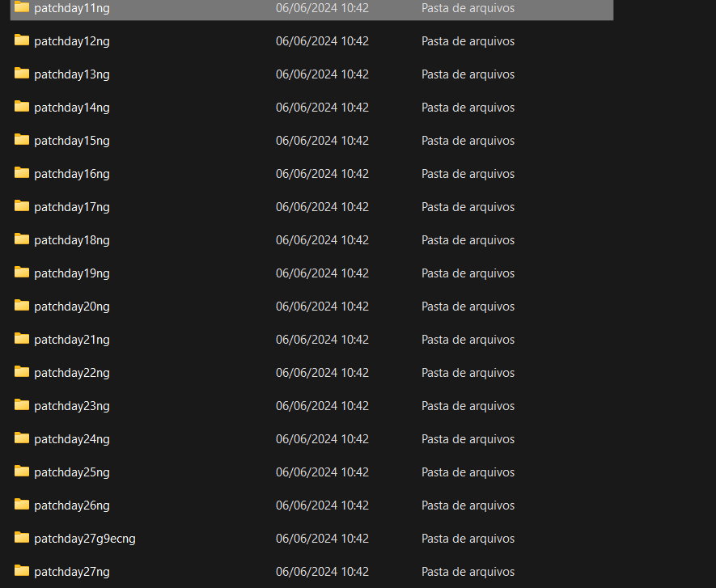Select the patchday20ng folder icon

tap(22, 306)
